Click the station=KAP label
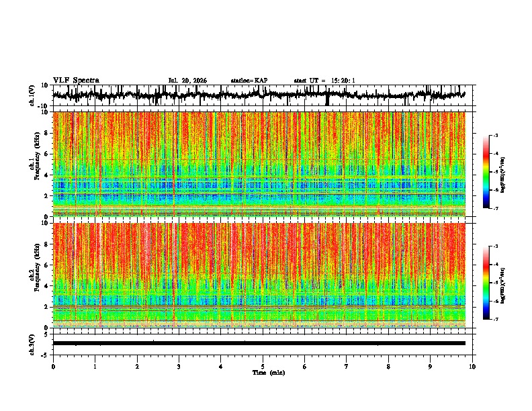532x411 pixels. point(249,81)
